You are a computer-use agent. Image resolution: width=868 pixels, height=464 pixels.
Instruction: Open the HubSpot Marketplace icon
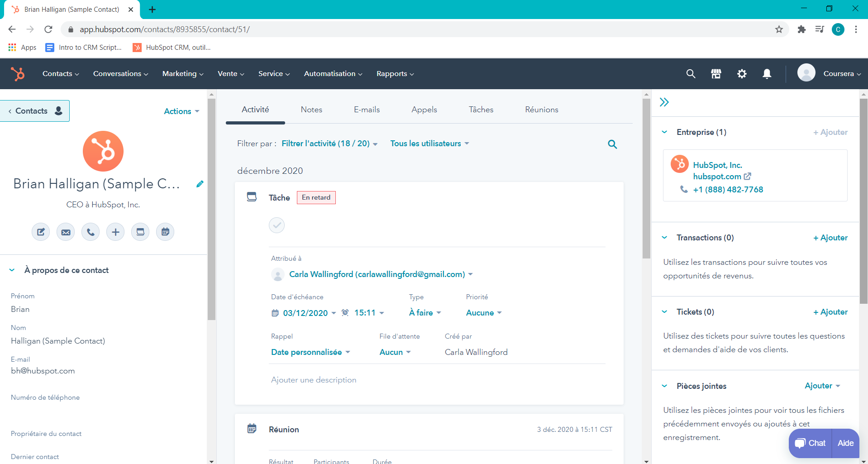716,74
